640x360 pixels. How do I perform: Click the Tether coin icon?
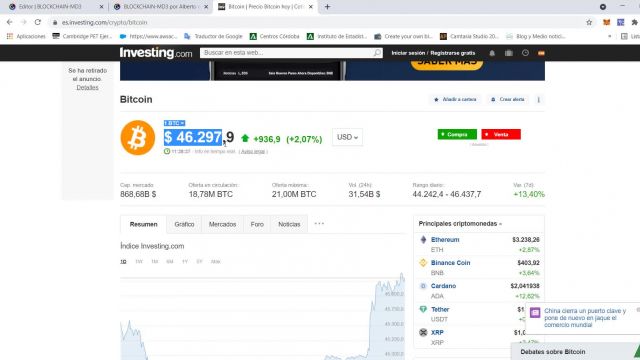tap(423, 309)
